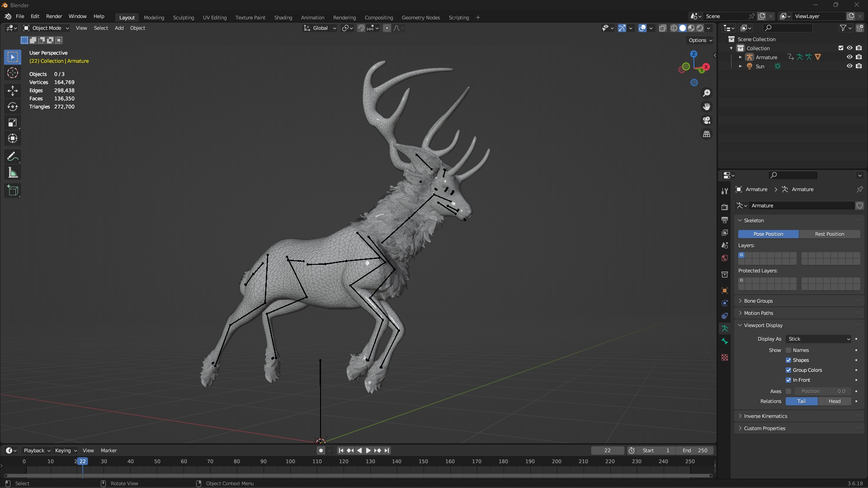Image resolution: width=868 pixels, height=488 pixels.
Task: Switch to the Sculpting workspace tab
Action: pos(183,18)
